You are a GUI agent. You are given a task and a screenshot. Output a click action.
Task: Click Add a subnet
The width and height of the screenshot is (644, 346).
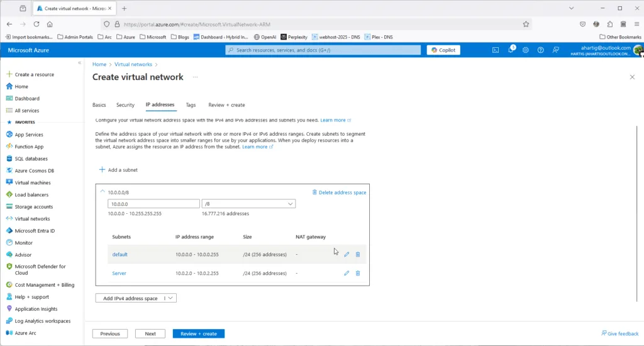click(x=118, y=170)
